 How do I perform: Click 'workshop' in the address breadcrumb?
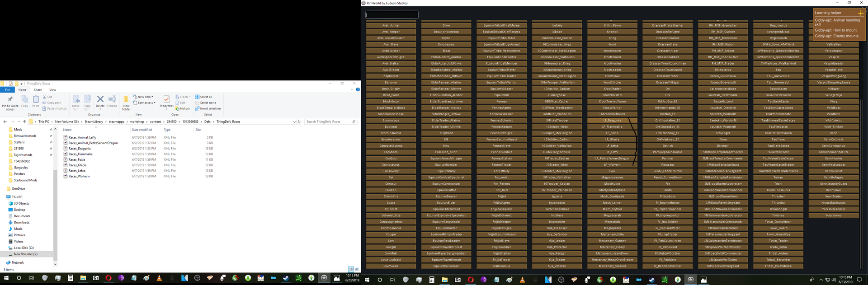(137, 121)
